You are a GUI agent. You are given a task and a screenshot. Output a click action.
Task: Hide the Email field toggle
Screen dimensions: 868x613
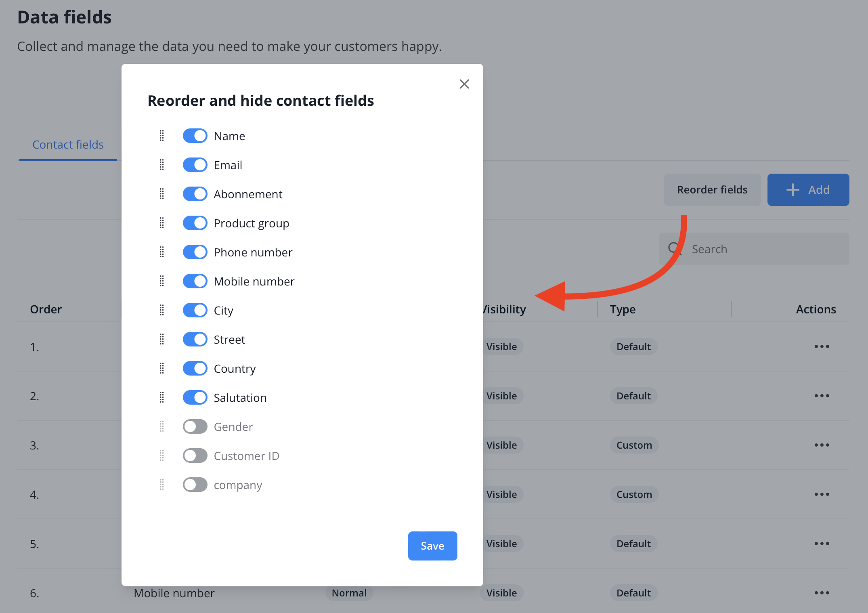[x=195, y=165]
